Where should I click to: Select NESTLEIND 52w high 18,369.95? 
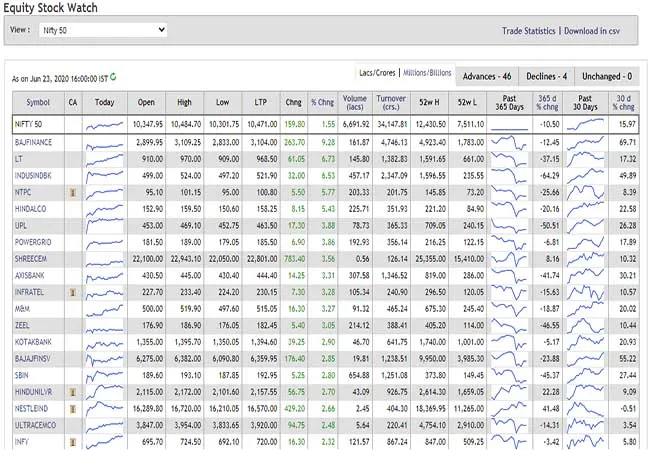(x=431, y=409)
